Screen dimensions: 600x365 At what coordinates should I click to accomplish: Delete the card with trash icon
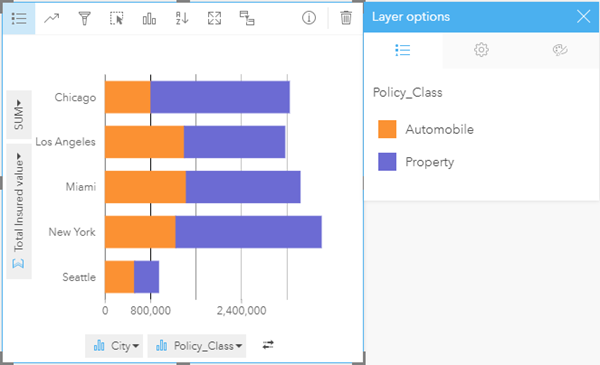346,18
